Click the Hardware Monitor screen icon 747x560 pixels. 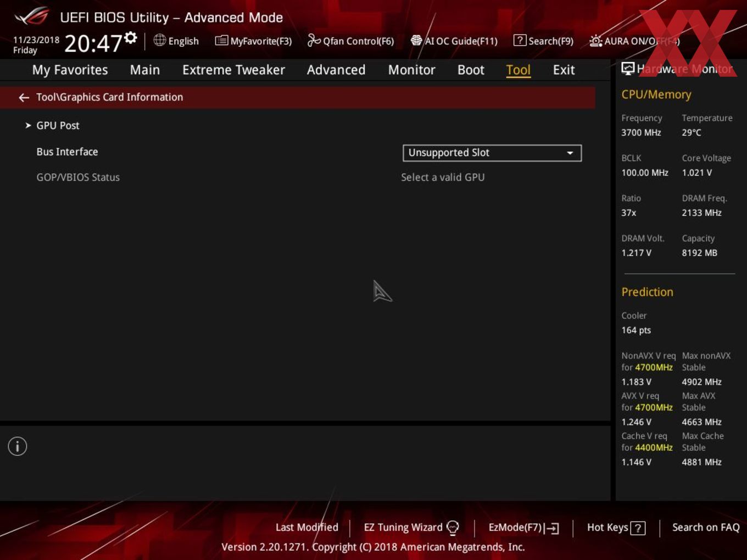click(x=628, y=69)
